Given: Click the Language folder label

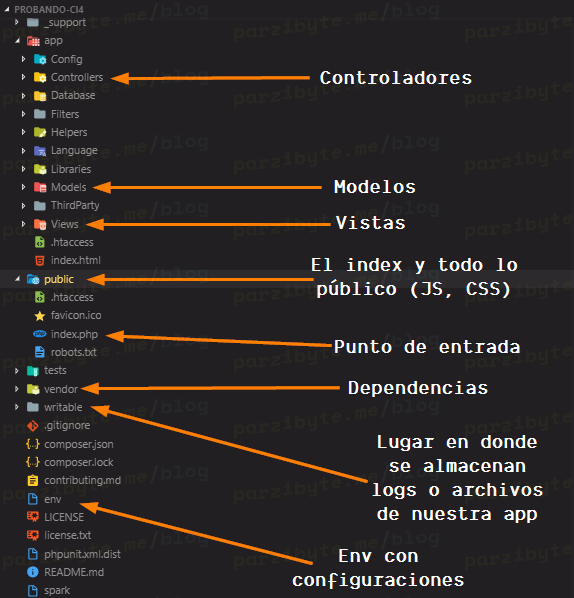Looking at the screenshot, I should pyautogui.click(x=74, y=151).
